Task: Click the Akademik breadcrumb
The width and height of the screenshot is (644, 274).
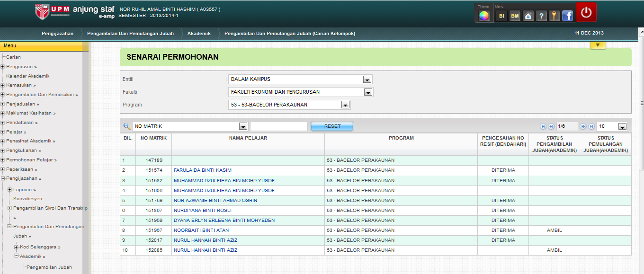Action: pos(199,34)
